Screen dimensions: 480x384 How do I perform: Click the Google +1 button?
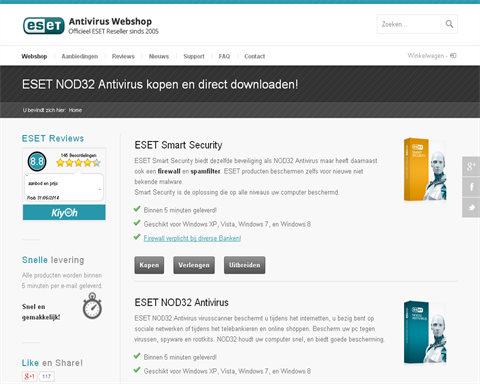[x=30, y=376]
